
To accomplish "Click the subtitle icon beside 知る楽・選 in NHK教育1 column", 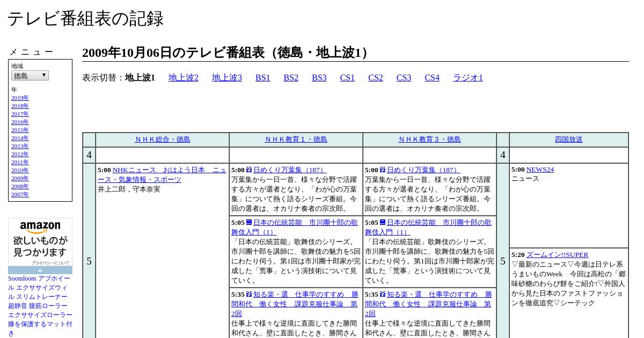I will [x=249, y=295].
